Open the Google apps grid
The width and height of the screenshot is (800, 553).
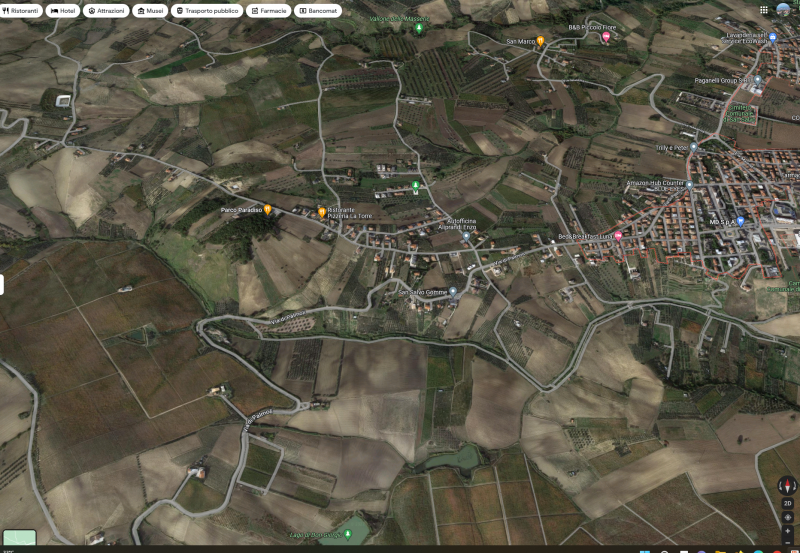coord(764,10)
